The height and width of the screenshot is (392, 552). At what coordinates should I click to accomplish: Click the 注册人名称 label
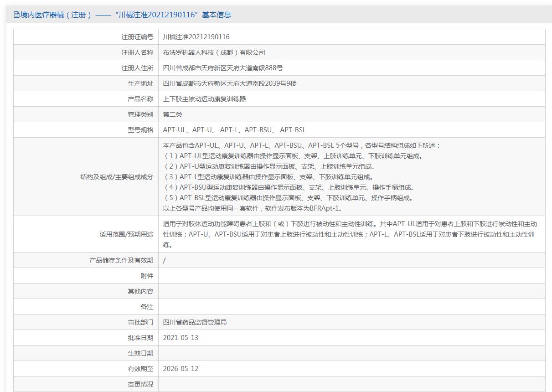137,52
